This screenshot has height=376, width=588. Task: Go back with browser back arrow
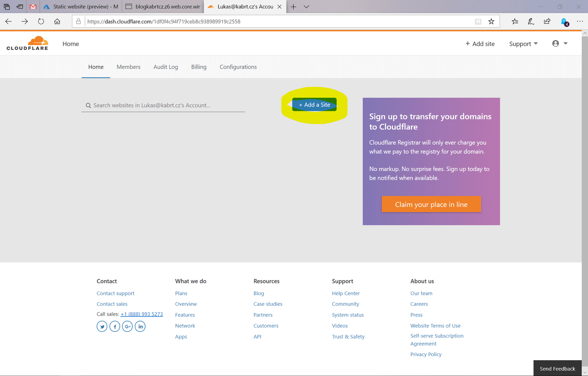pos(8,21)
